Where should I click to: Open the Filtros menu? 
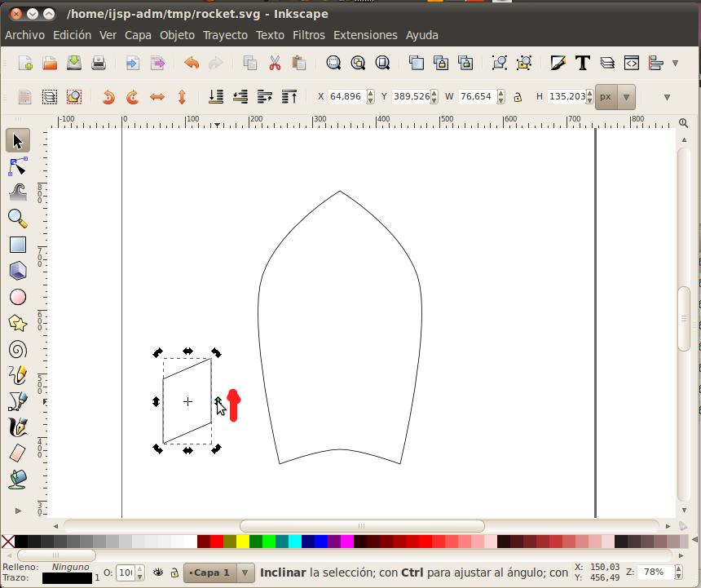point(308,35)
